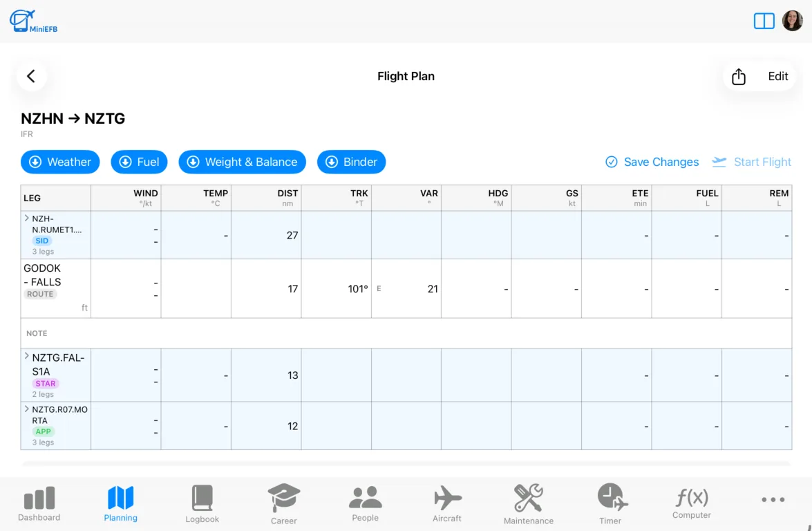The width and height of the screenshot is (812, 531).
Task: Click the NOTE input field
Action: click(x=406, y=333)
